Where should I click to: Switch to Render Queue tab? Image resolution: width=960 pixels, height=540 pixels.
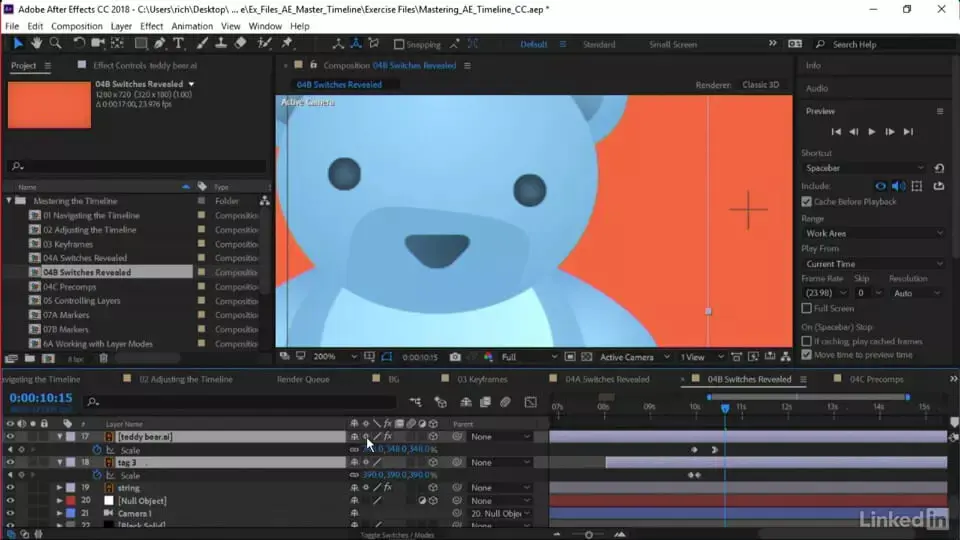303,379
